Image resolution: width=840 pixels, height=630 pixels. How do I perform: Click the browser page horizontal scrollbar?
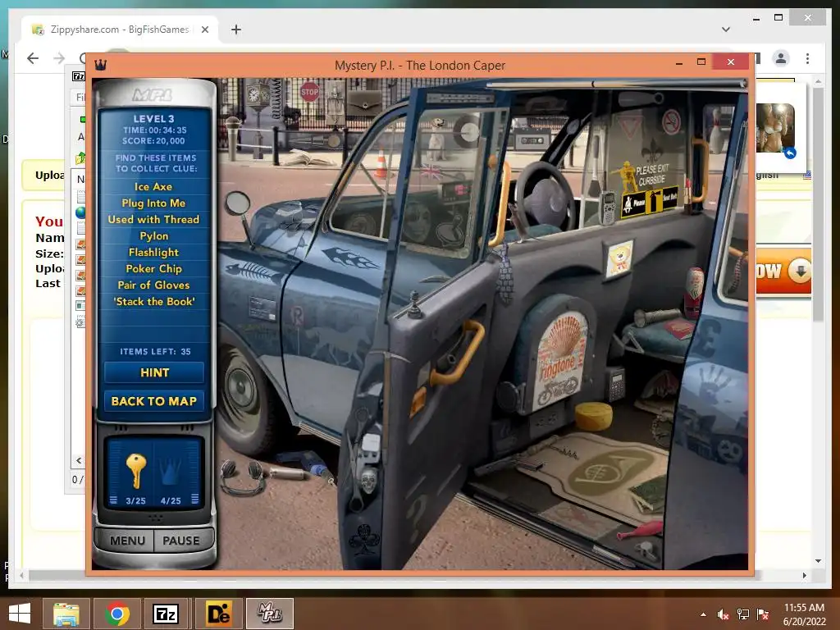(x=394, y=575)
